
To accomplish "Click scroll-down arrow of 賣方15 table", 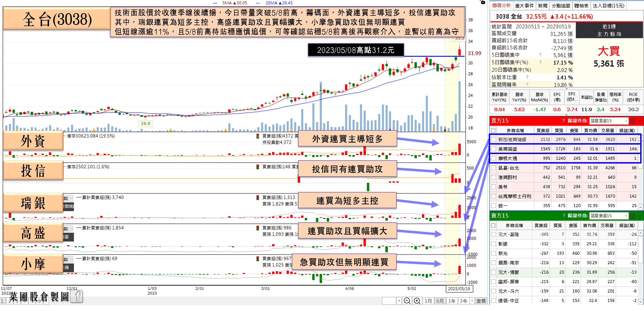I will 640,302.
